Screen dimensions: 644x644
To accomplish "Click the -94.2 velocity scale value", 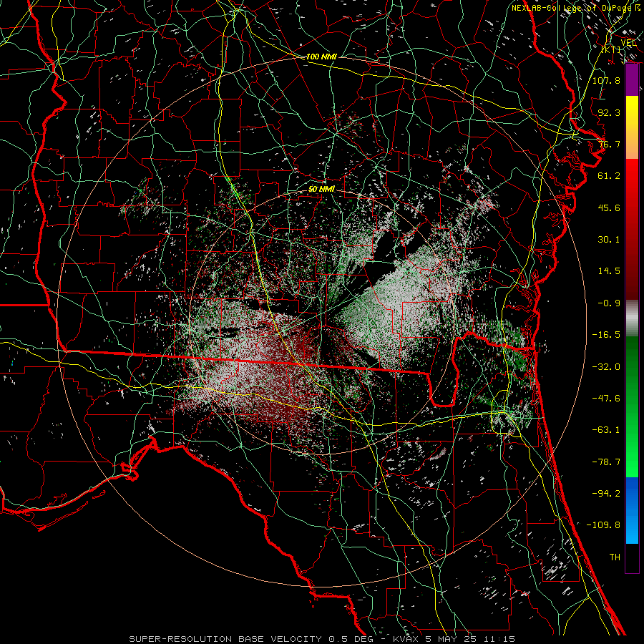I will (x=606, y=494).
